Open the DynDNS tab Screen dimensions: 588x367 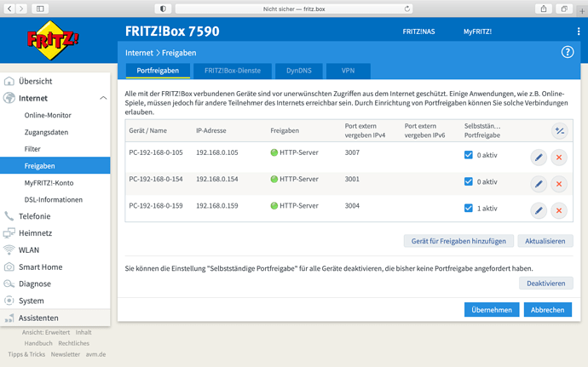[x=299, y=71]
